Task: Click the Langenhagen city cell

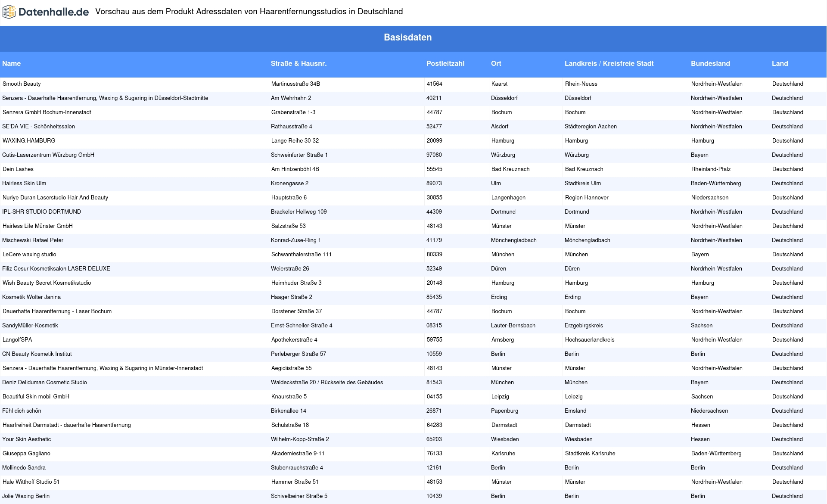Action: coord(508,198)
